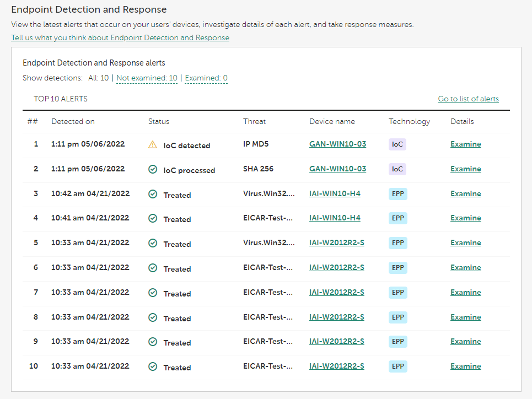Viewport: 532px width, 399px height.
Task: Examine the IP MD5 alert in row 1
Action: pos(465,144)
